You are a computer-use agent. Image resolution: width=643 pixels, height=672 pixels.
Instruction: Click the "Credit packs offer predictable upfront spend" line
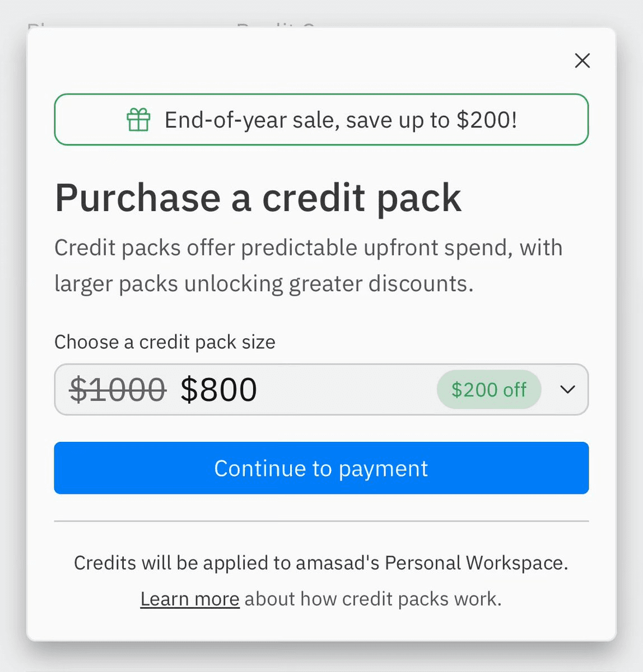(x=309, y=248)
